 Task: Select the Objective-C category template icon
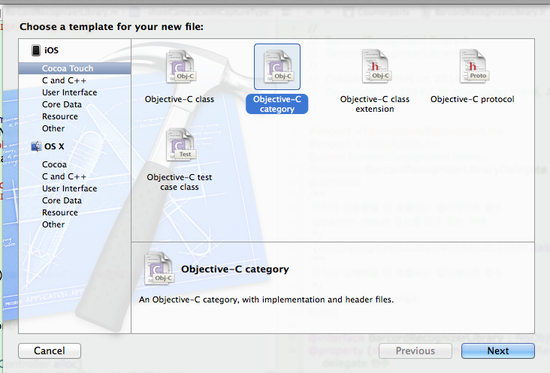277,67
